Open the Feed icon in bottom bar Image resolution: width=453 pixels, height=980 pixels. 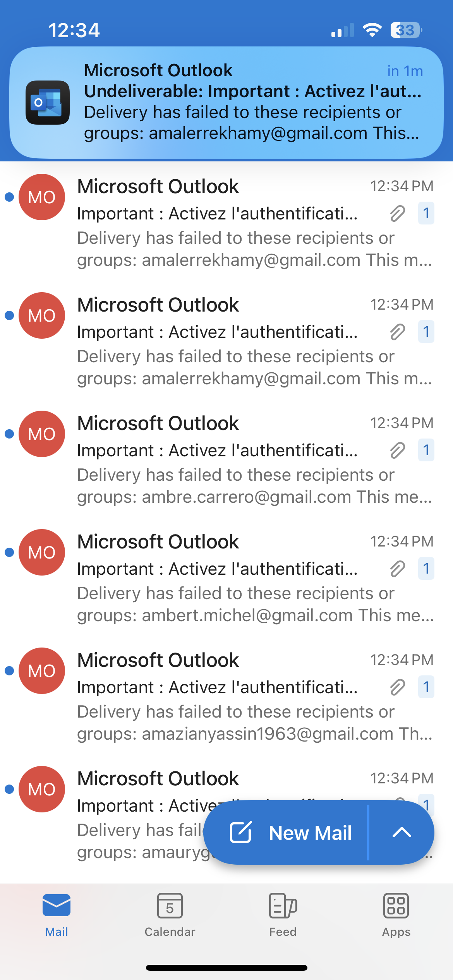point(283,906)
